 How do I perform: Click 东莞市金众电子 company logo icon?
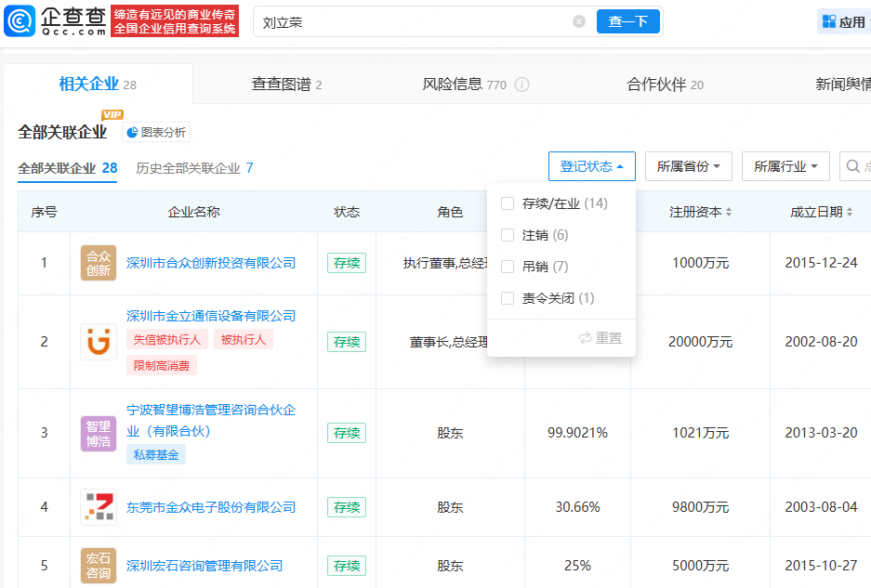(99, 507)
